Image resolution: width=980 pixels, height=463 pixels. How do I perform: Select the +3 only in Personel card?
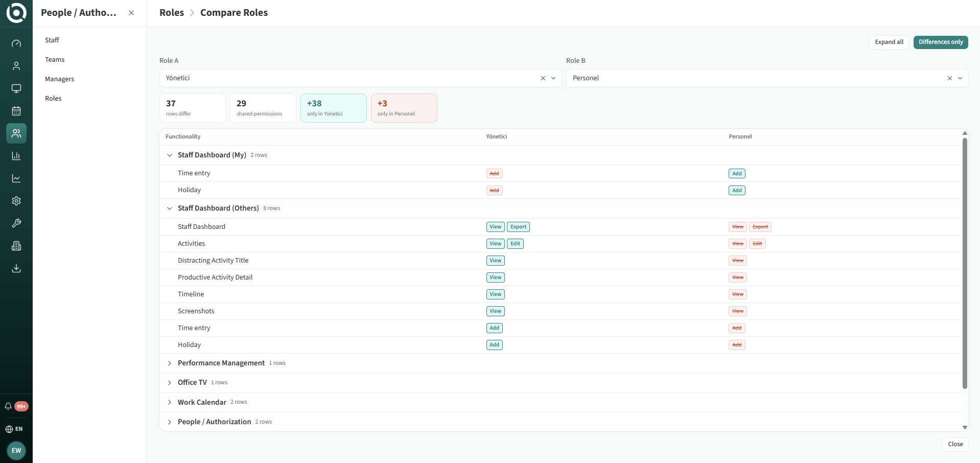tap(404, 108)
